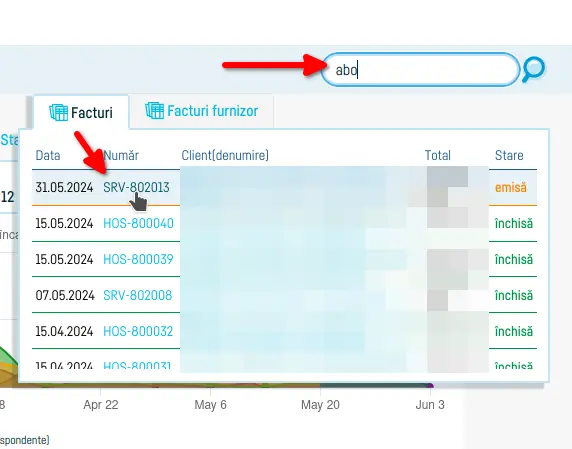The height and width of the screenshot is (449, 572).
Task: Click the Total column header
Action: click(438, 155)
